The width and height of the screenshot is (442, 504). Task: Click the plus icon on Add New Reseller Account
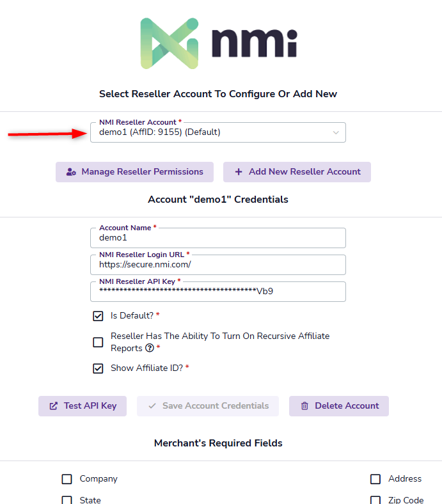click(x=239, y=172)
